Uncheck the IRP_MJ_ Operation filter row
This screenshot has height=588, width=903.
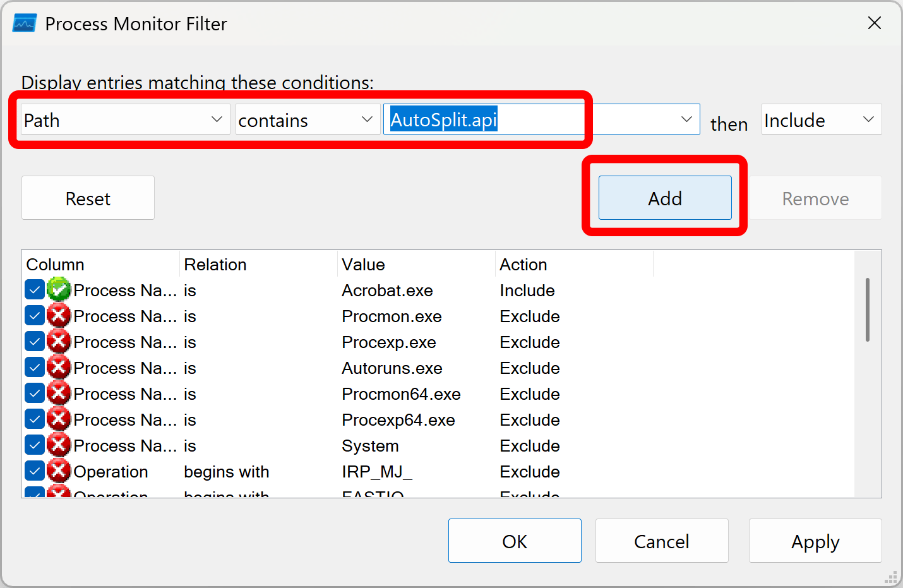click(x=35, y=470)
